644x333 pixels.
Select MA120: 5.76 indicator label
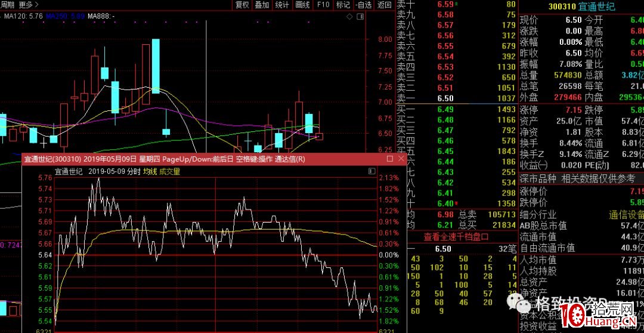[23, 16]
